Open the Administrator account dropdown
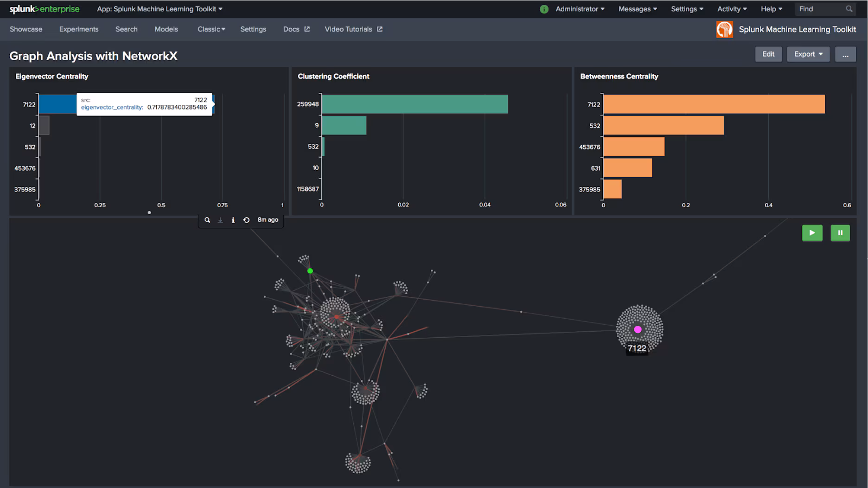 pyautogui.click(x=580, y=9)
